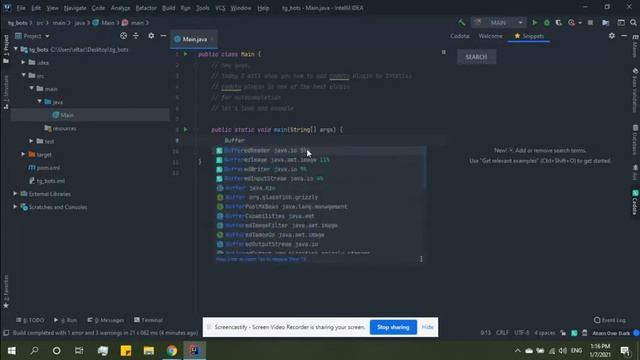The width and height of the screenshot is (640, 360).
Task: Open the Refactor menu
Action: (x=146, y=8)
